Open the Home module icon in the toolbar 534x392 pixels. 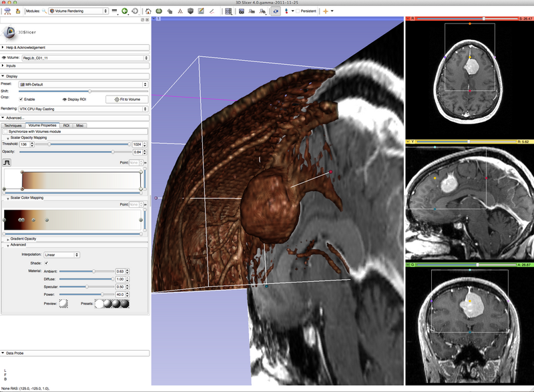point(148,10)
